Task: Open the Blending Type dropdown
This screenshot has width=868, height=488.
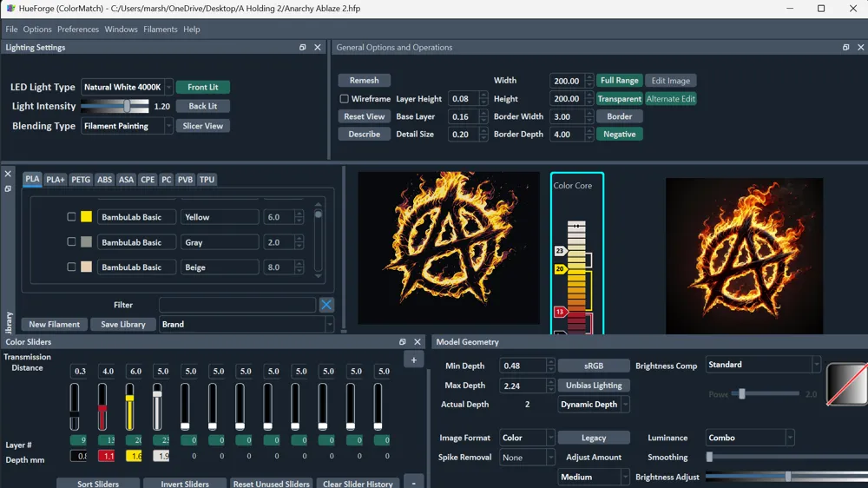Action: point(127,126)
